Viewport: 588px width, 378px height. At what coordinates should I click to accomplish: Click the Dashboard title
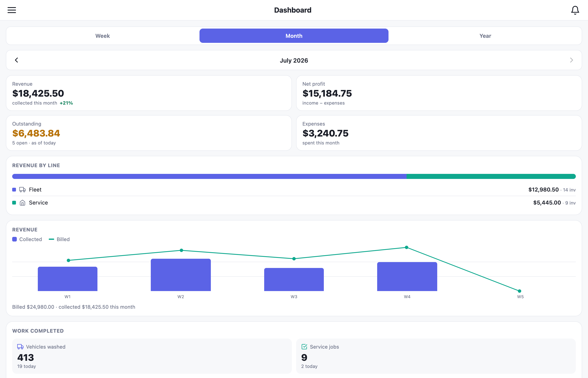(x=293, y=10)
